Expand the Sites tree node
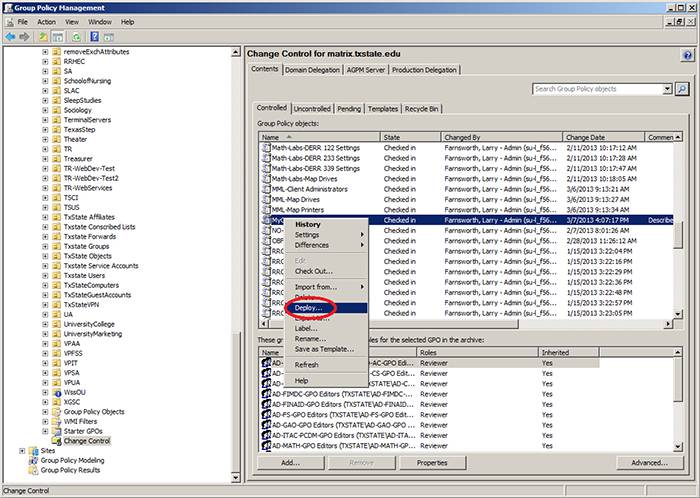This screenshot has height=498, width=700. click(x=21, y=451)
